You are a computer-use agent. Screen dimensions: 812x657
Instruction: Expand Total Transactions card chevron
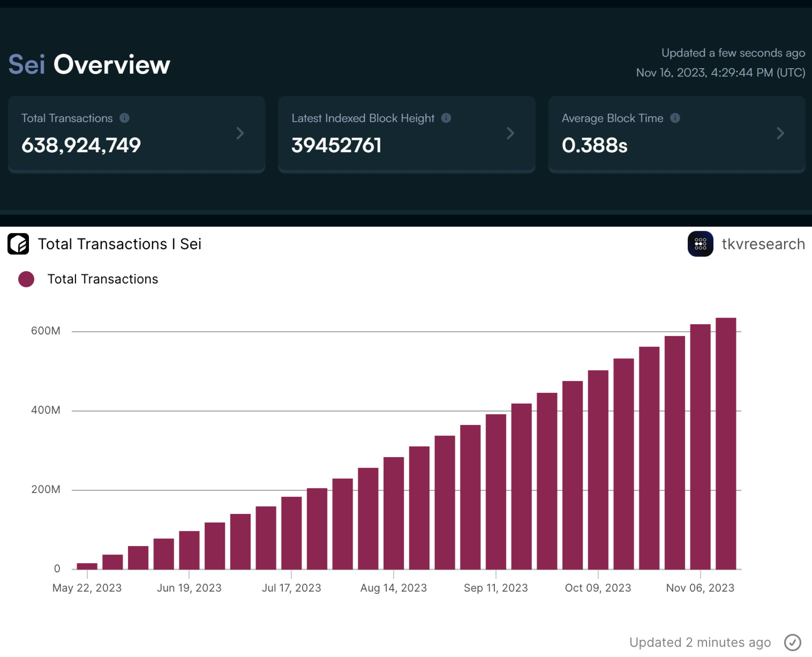click(240, 133)
